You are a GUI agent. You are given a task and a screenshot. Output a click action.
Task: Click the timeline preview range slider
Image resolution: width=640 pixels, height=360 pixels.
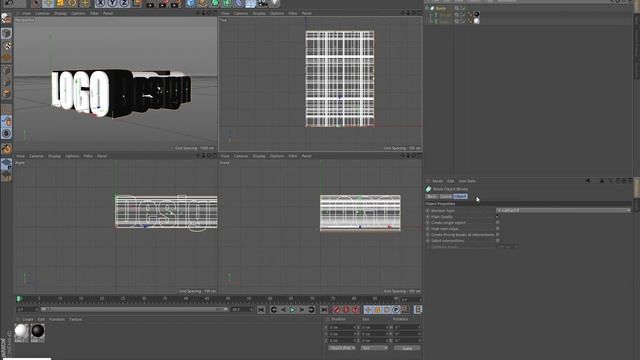click(134, 309)
